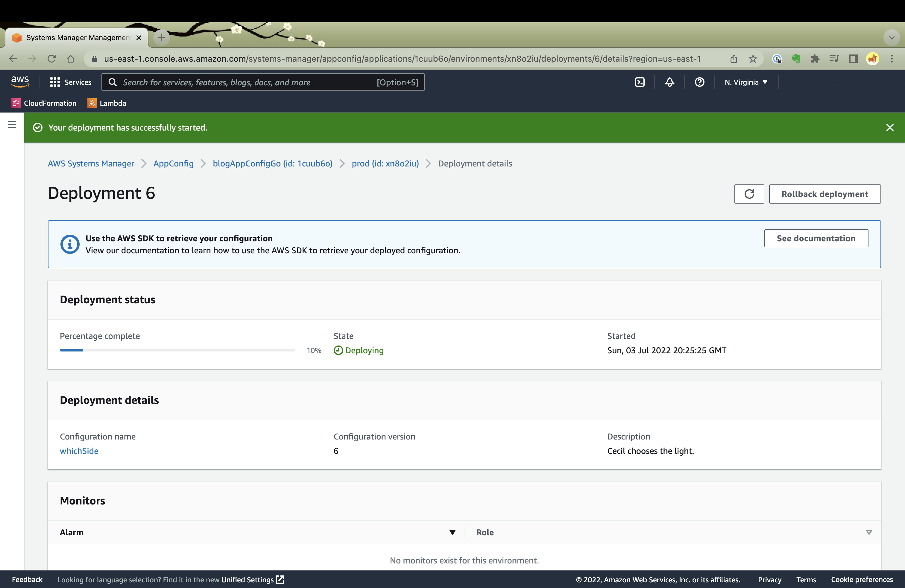Click the AWS home logo
The image size is (905, 588).
tap(20, 82)
